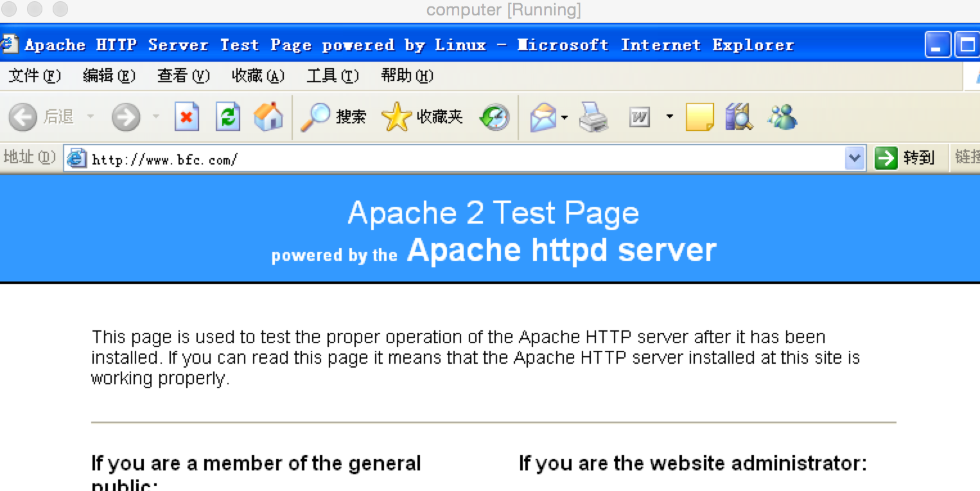This screenshot has height=491, width=980.
Task: Maximize the Internet Explorer window
Action: click(967, 45)
